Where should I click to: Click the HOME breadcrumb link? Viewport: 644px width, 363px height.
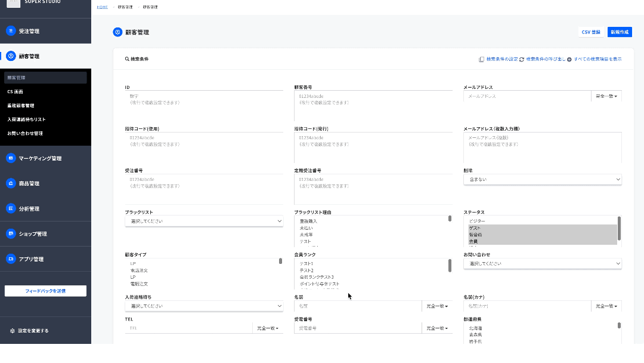coord(103,7)
